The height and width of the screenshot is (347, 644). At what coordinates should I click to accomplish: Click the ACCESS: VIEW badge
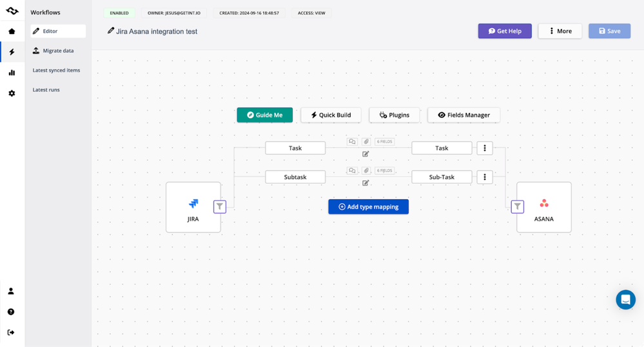311,13
